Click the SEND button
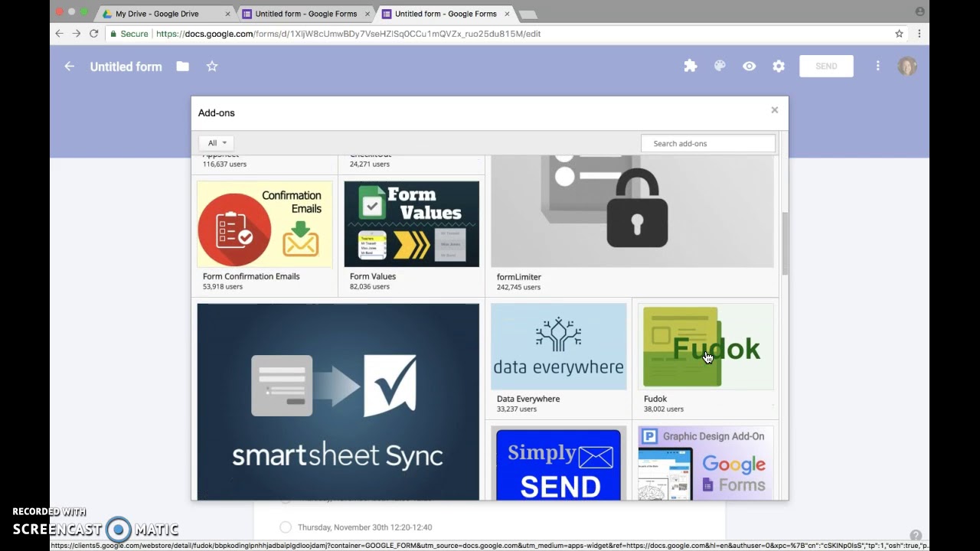980x551 pixels. [826, 67]
